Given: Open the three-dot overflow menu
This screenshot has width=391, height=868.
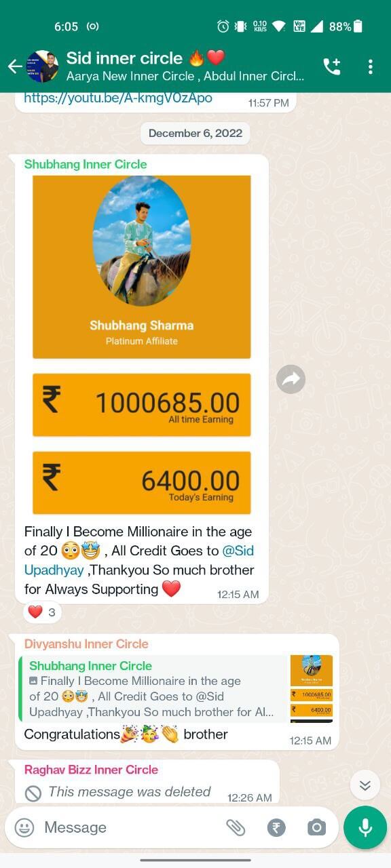Looking at the screenshot, I should (x=370, y=66).
